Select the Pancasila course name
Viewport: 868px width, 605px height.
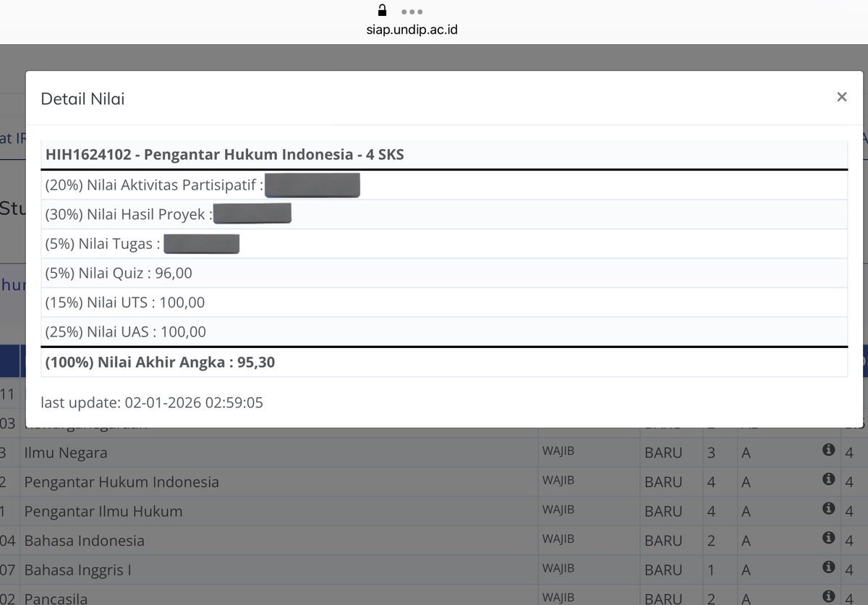pos(56,598)
